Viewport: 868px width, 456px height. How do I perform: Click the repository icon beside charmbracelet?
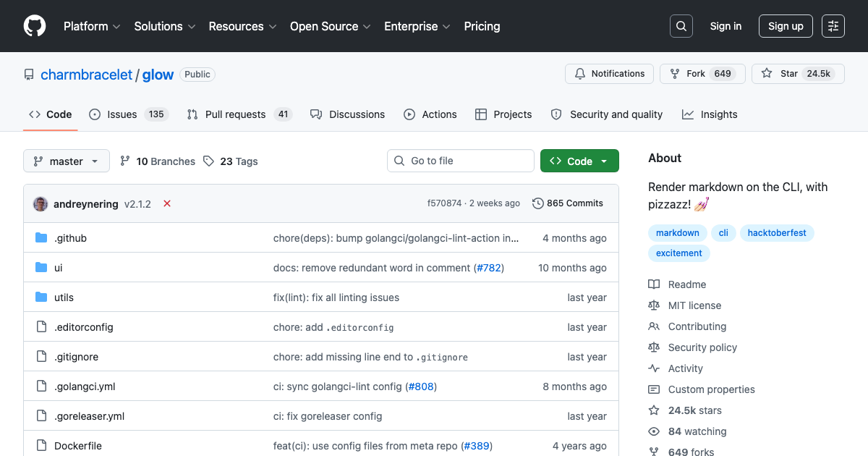coord(29,75)
